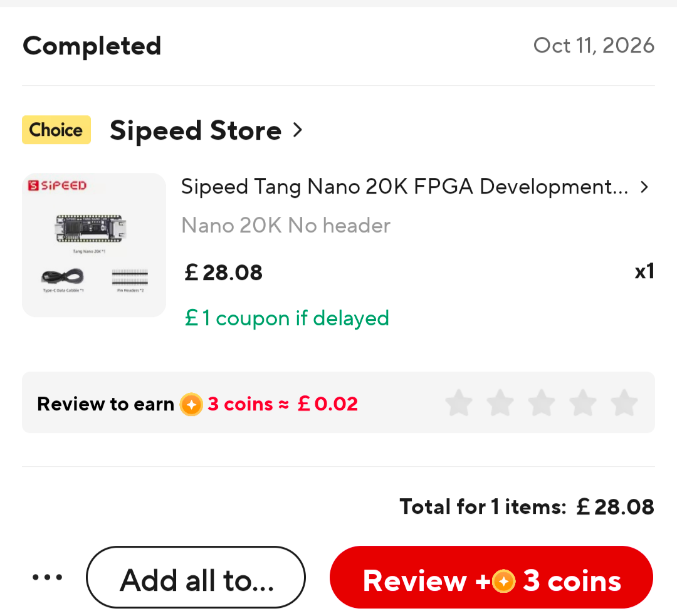This screenshot has width=677, height=616.
Task: Rate the product two stars
Action: tap(500, 403)
